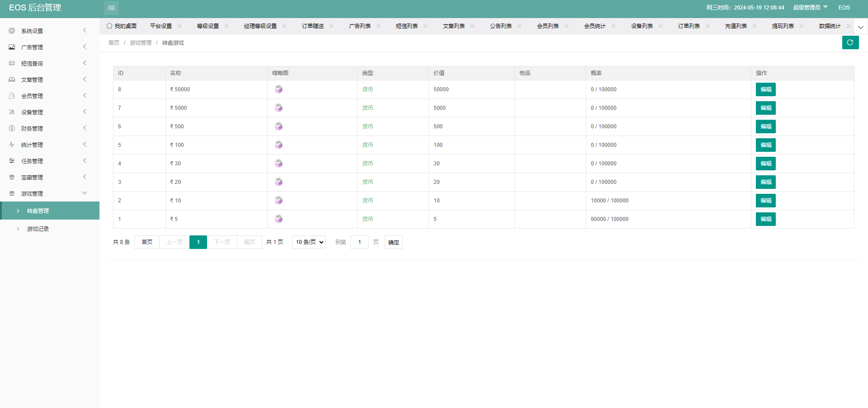
Task: Click the page number jump input field
Action: point(359,242)
